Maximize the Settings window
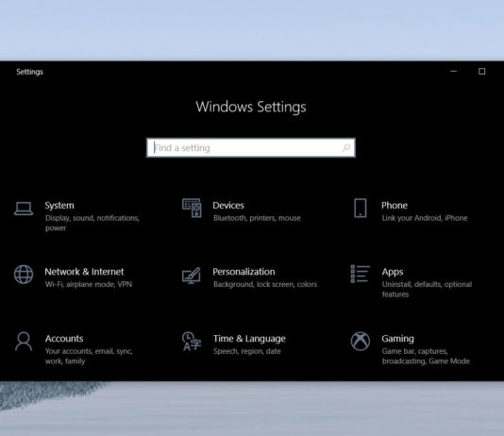The image size is (504, 436). click(481, 71)
